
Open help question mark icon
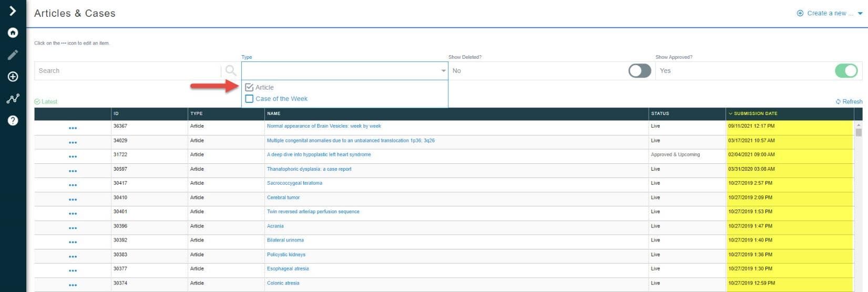(13, 120)
